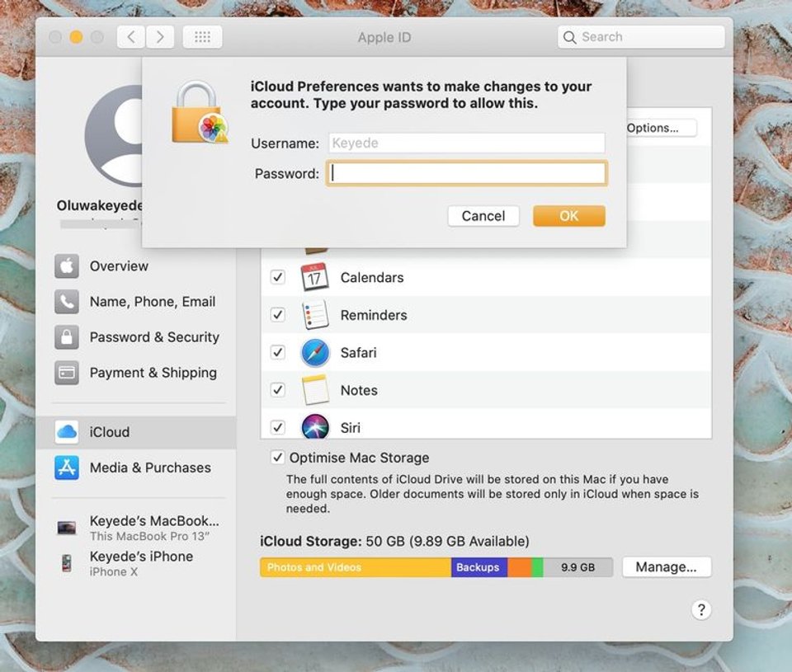Image resolution: width=792 pixels, height=672 pixels.
Task: Open Password & Security section
Action: click(x=136, y=337)
